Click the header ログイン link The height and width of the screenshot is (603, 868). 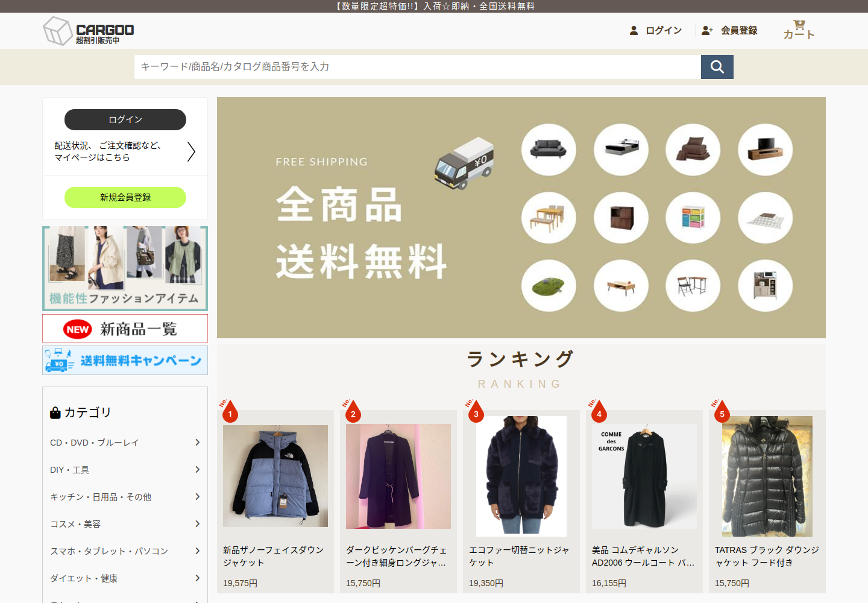click(656, 30)
